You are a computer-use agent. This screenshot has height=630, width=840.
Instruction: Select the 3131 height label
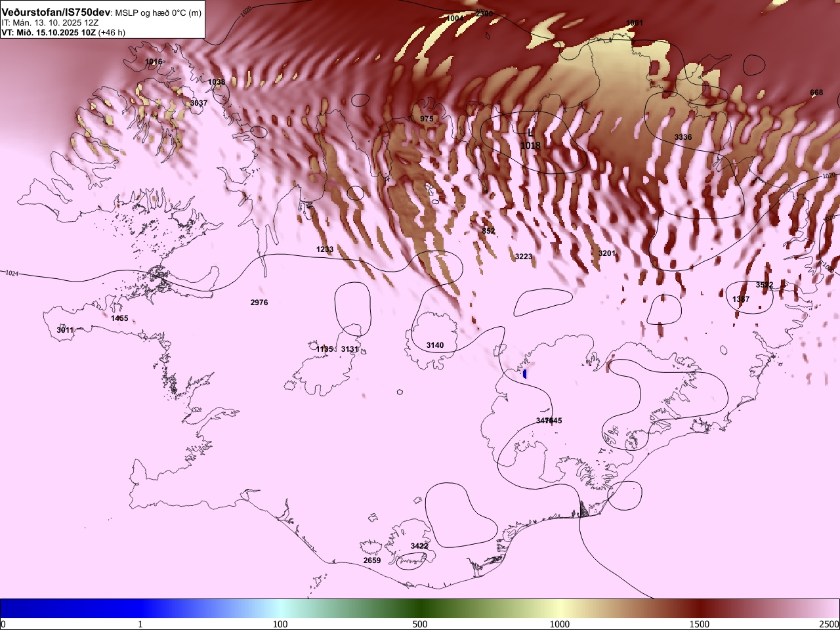[x=350, y=349]
